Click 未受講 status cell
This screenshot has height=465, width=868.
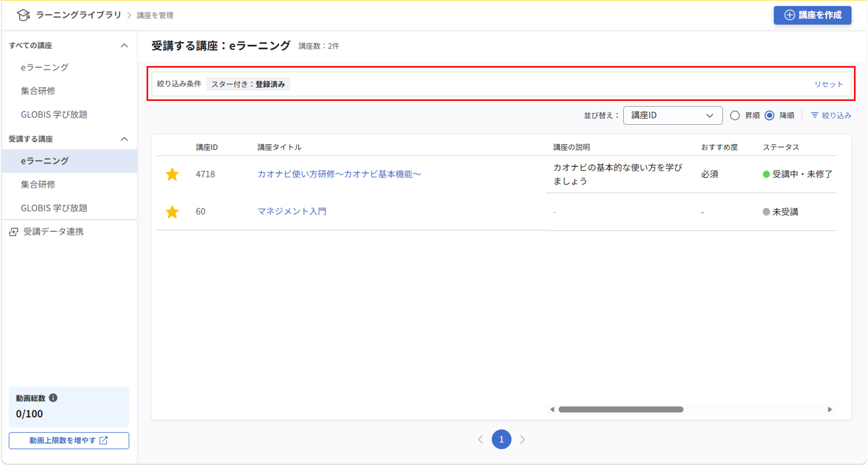click(x=780, y=212)
